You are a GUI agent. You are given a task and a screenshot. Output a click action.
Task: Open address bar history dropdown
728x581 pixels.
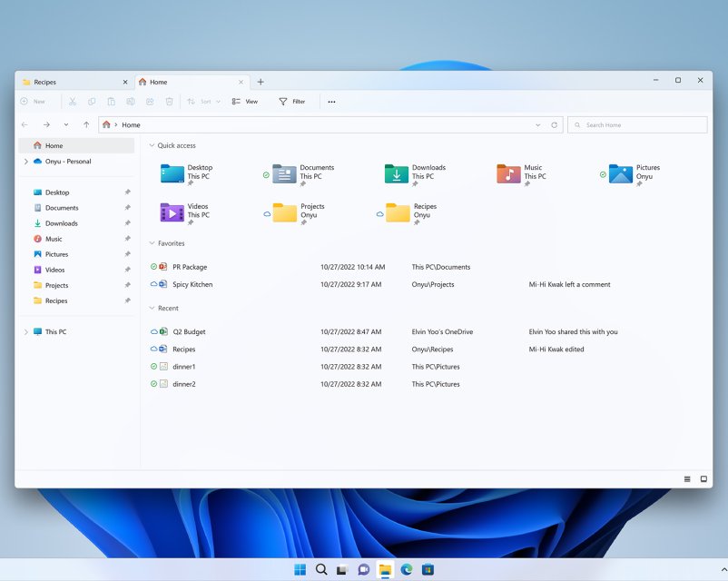pos(537,125)
